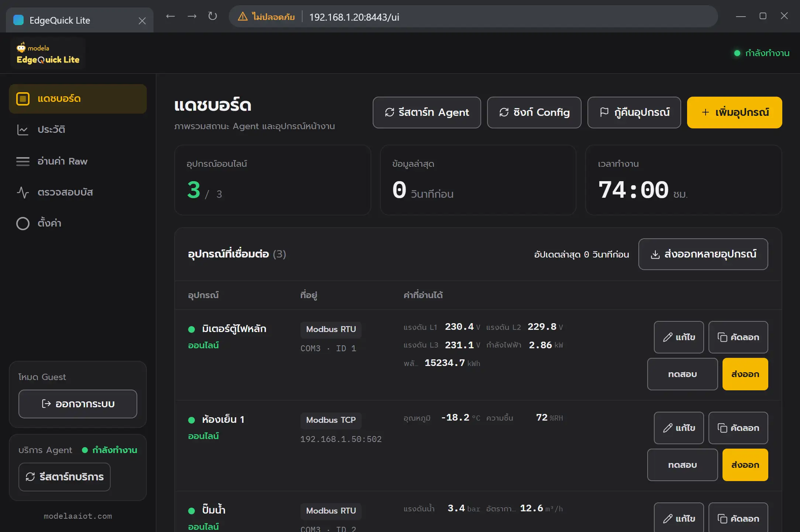Click ส่งออกหลายอุปกรณ์ export button

703,254
